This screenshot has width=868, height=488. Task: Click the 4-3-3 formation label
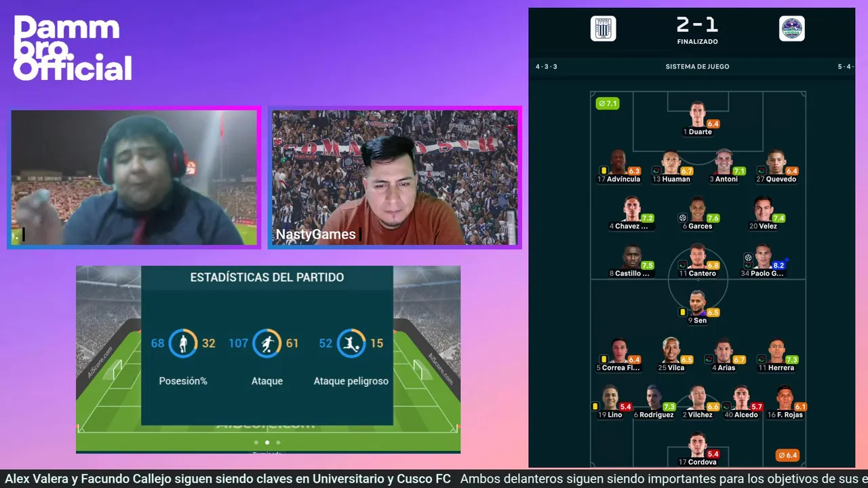tap(546, 66)
